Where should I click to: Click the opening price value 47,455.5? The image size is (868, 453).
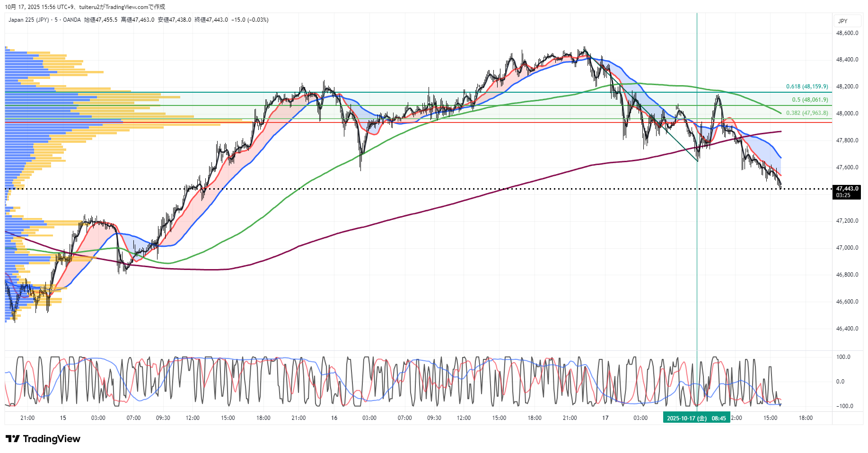click(106, 20)
